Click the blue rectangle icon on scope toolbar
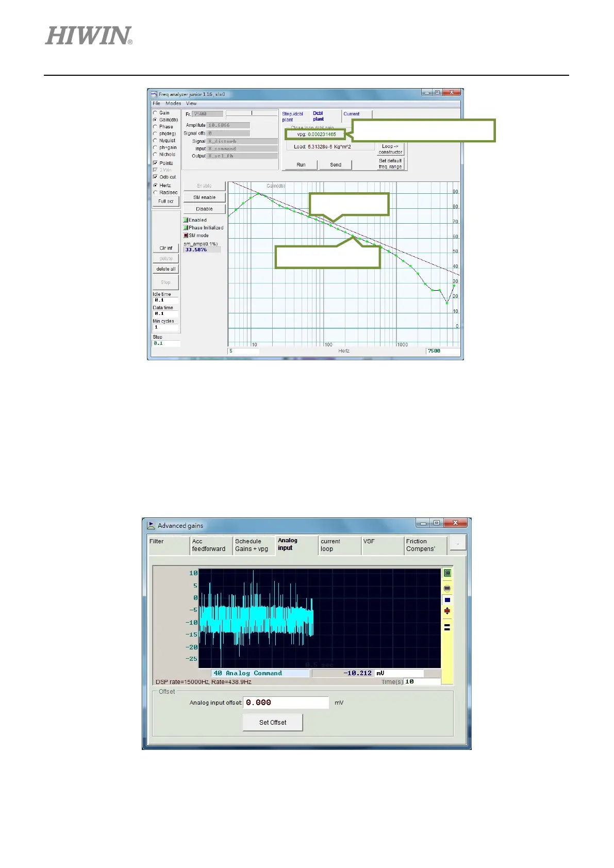Viewport: 614px width, 868px height. pyautogui.click(x=447, y=600)
